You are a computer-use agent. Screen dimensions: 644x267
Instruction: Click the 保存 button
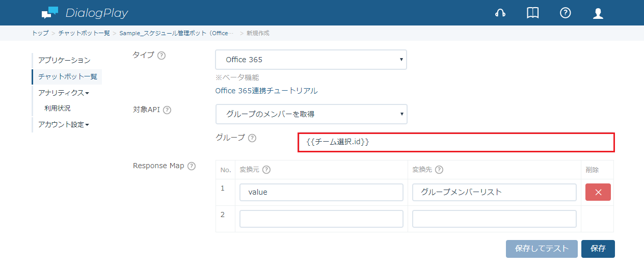598,249
